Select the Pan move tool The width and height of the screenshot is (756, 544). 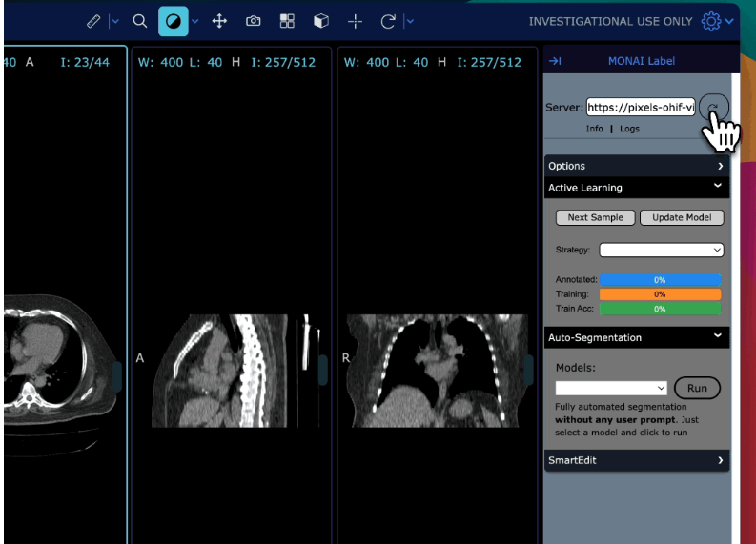[219, 21]
